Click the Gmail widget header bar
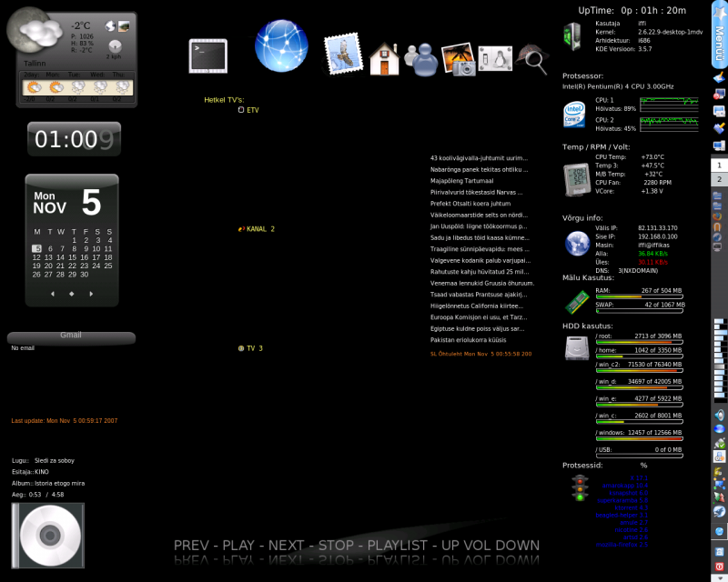Viewport: 728px width, 582px height. 71,337
